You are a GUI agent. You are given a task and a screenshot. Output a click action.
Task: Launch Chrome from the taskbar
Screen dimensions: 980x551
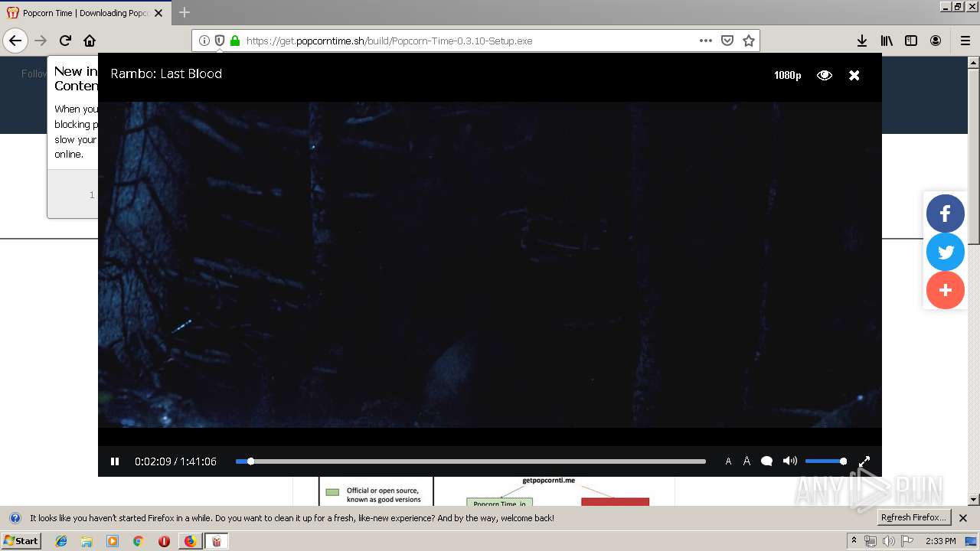click(x=138, y=541)
